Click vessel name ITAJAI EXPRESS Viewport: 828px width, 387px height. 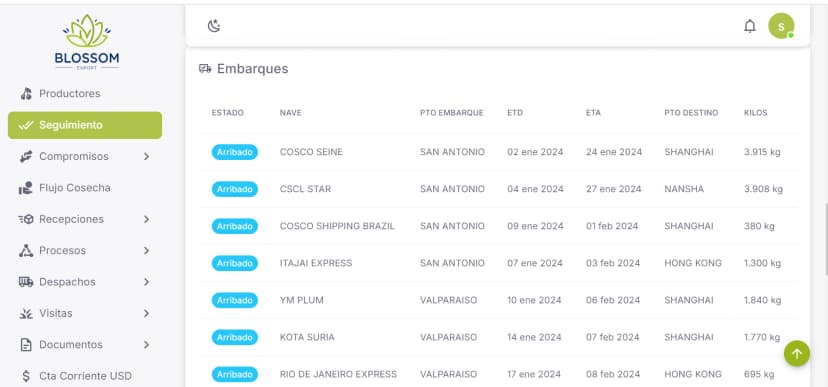pos(316,263)
